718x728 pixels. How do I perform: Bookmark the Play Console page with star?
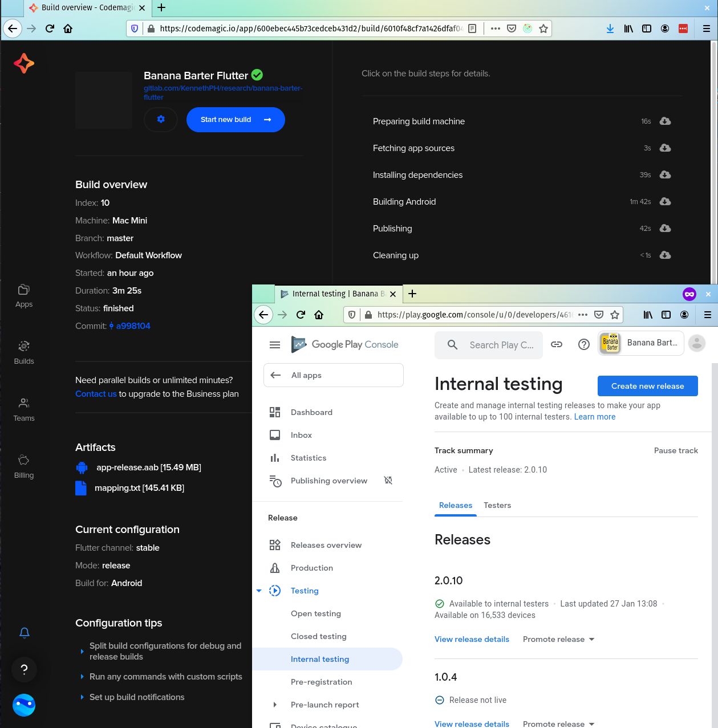[x=615, y=315]
